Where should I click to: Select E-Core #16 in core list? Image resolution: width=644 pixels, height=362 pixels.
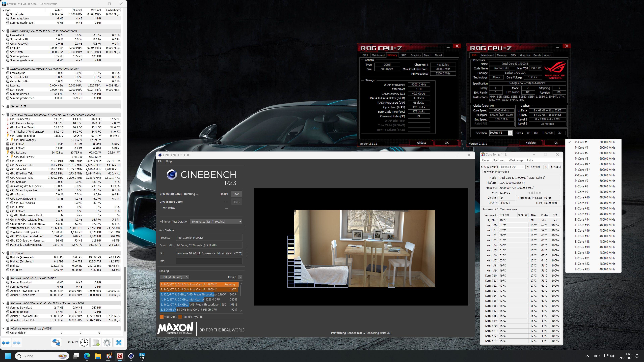click(593, 231)
